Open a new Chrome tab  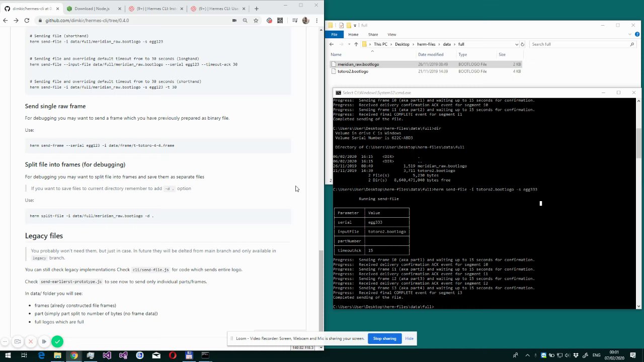click(257, 9)
